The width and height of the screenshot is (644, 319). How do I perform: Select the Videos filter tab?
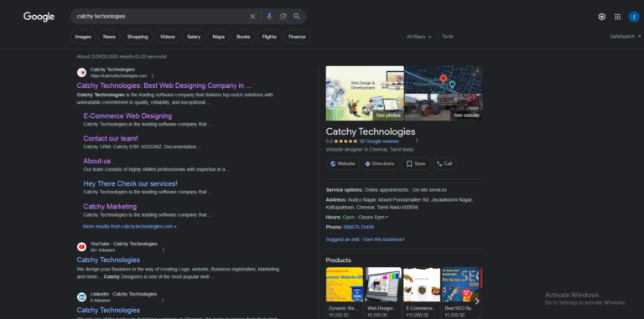coord(168,37)
